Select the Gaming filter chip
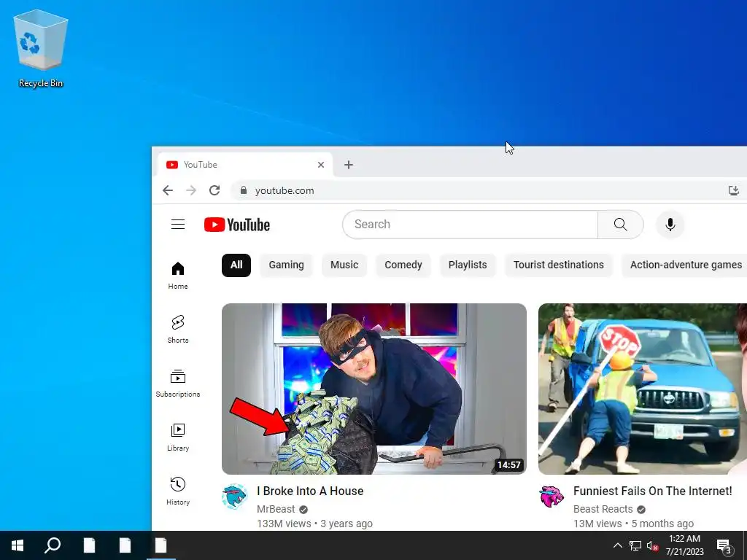 click(286, 265)
